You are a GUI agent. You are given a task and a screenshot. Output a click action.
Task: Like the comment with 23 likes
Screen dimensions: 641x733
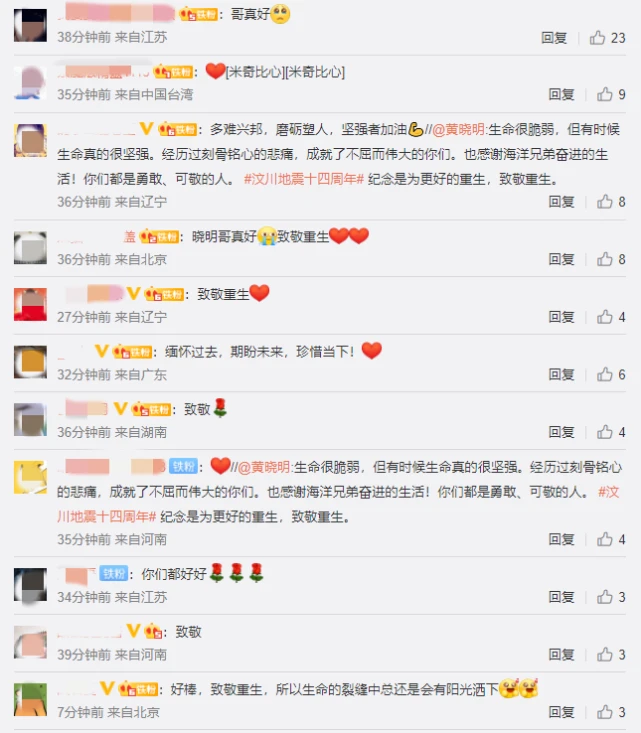coord(597,37)
